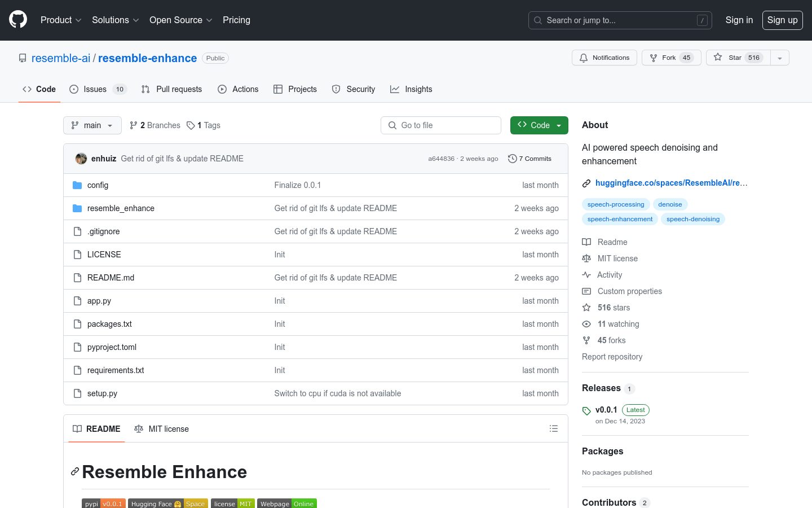Viewport: 812px width, 508px height.
Task: Select the MIT license tab in readme panel
Action: (x=161, y=429)
